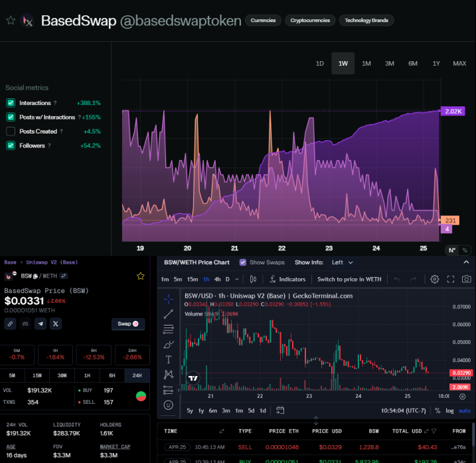Follow the Uniswap V2 (Base) breadcrumb link
The height and width of the screenshot is (463, 476).
pyautogui.click(x=52, y=262)
